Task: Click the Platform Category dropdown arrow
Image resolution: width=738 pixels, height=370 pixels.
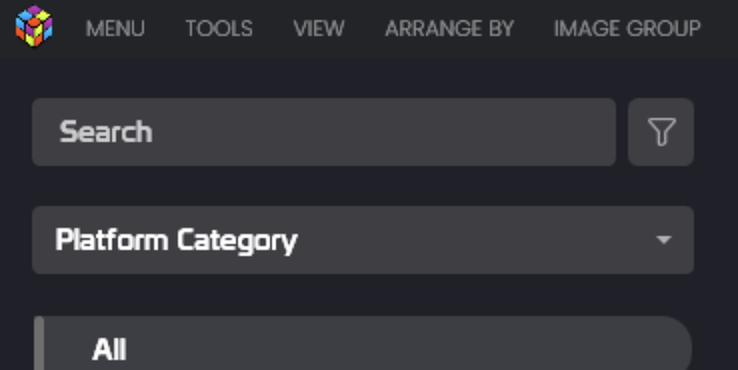Action: click(664, 240)
